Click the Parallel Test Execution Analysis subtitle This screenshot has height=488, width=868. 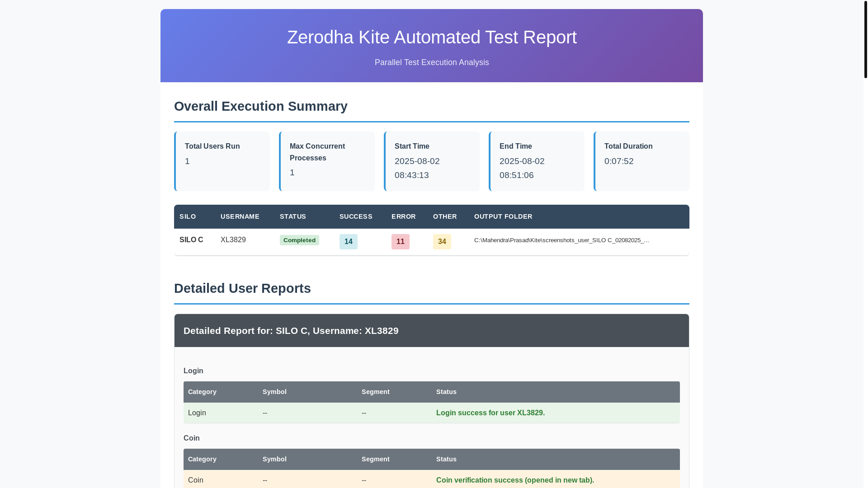point(432,62)
